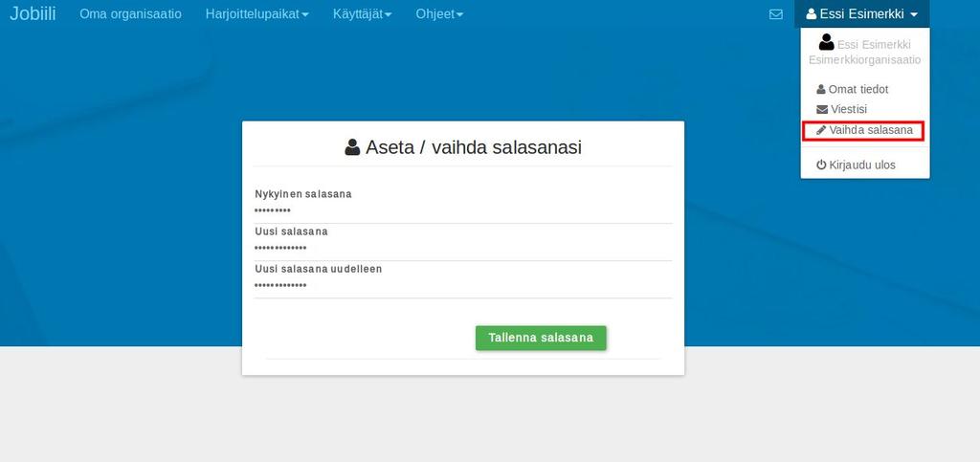Expand the Harjoittelupaikat dropdown menu
Screen dimensions: 980x462
coord(256,13)
